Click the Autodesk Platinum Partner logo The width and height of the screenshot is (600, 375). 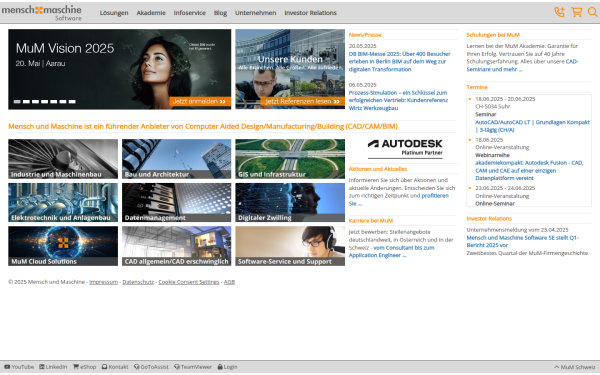tap(405, 148)
